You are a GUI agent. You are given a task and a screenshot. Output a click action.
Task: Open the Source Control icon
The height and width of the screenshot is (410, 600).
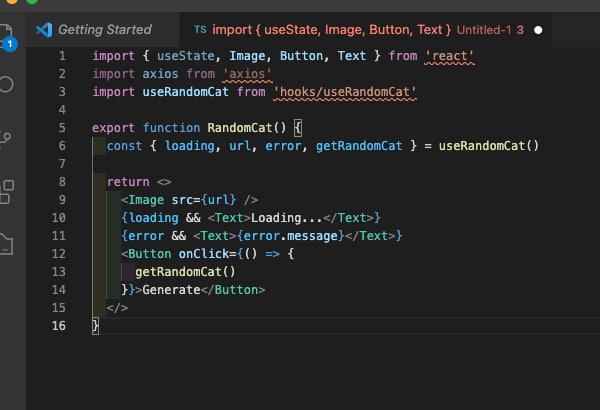tap(5, 138)
